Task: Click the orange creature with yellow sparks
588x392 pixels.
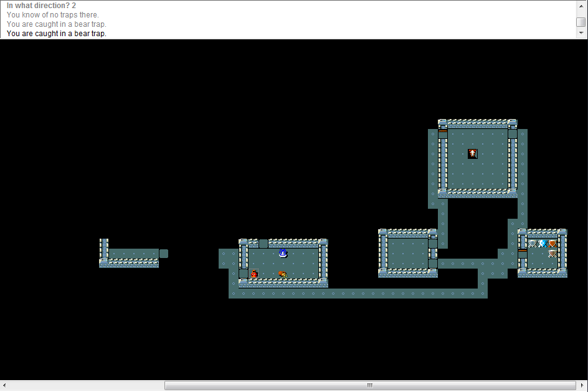Action: coord(283,274)
